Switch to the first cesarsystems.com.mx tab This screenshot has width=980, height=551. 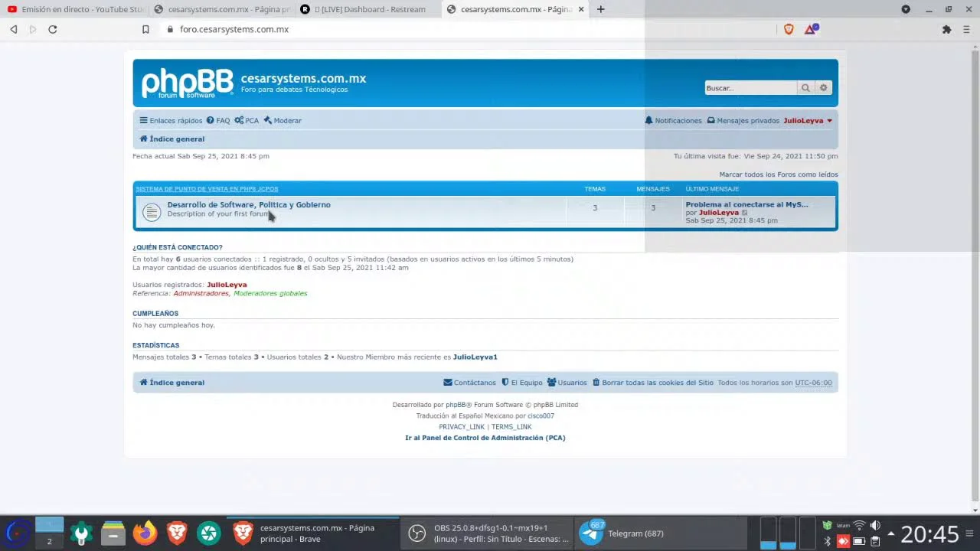point(220,9)
